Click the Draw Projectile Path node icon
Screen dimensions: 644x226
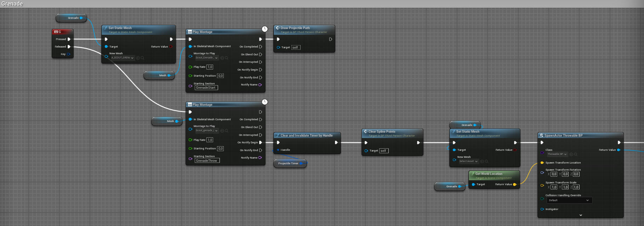tap(278, 28)
